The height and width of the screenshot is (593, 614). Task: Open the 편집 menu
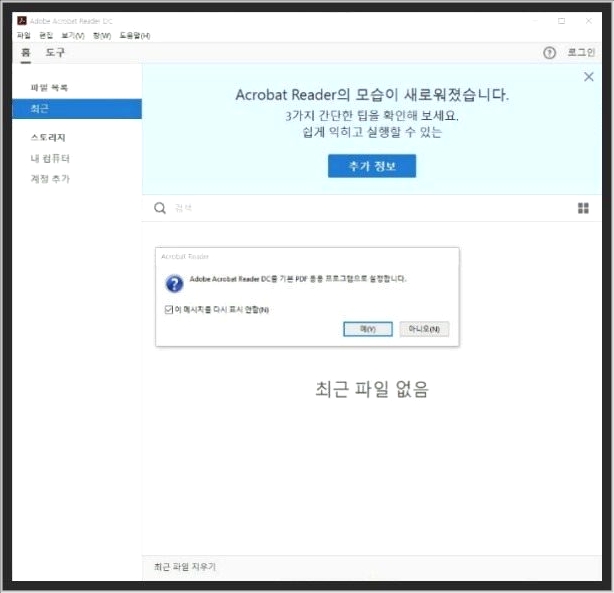[46, 36]
